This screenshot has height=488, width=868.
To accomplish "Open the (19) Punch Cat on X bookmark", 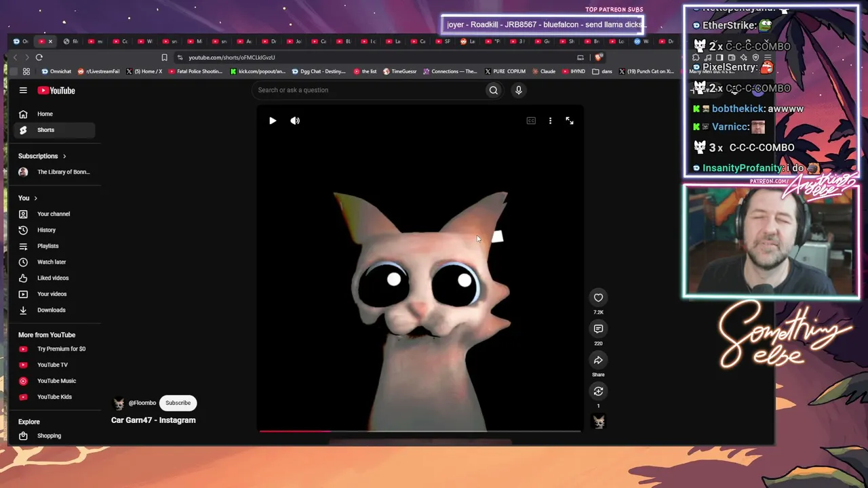I will coord(646,71).
